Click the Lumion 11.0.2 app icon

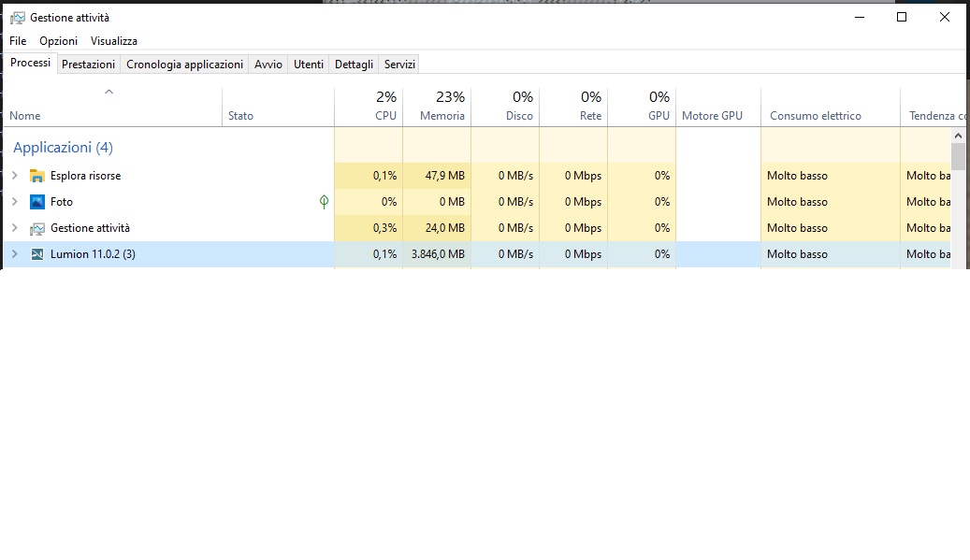37,254
